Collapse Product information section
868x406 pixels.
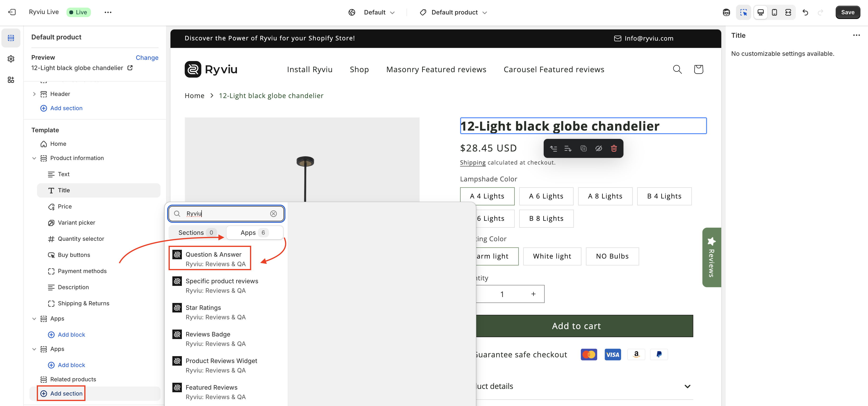tap(34, 158)
